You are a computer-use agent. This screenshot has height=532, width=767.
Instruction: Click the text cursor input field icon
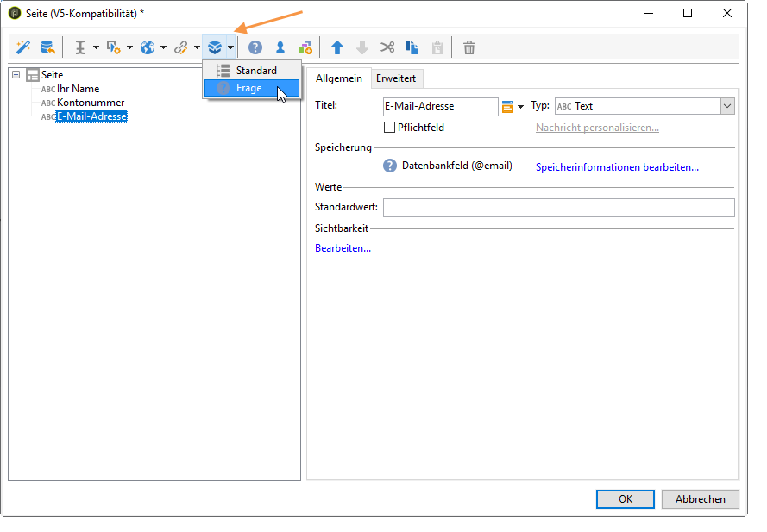click(80, 47)
